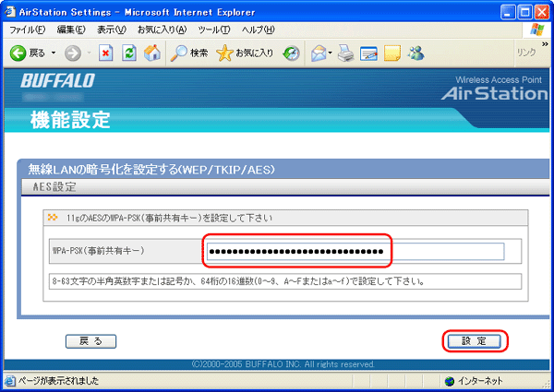Click the window resize grip in status bar corner
The height and width of the screenshot is (392, 554).
547,384
